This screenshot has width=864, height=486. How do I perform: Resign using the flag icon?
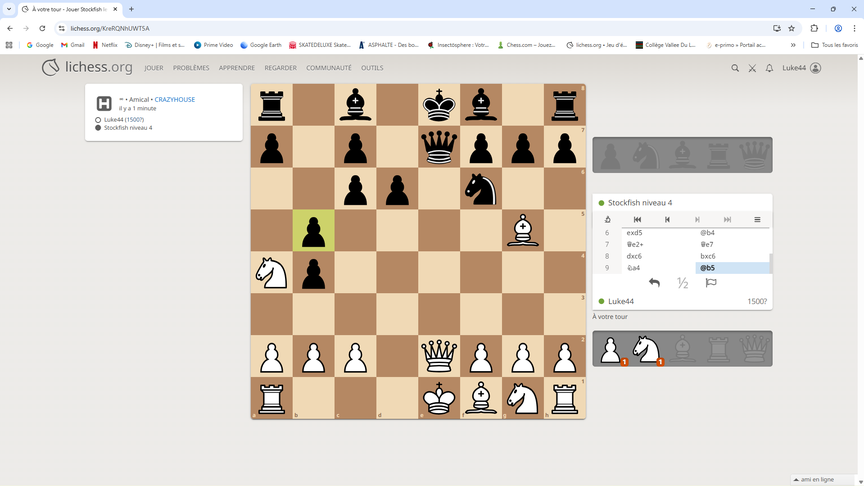[x=711, y=283]
